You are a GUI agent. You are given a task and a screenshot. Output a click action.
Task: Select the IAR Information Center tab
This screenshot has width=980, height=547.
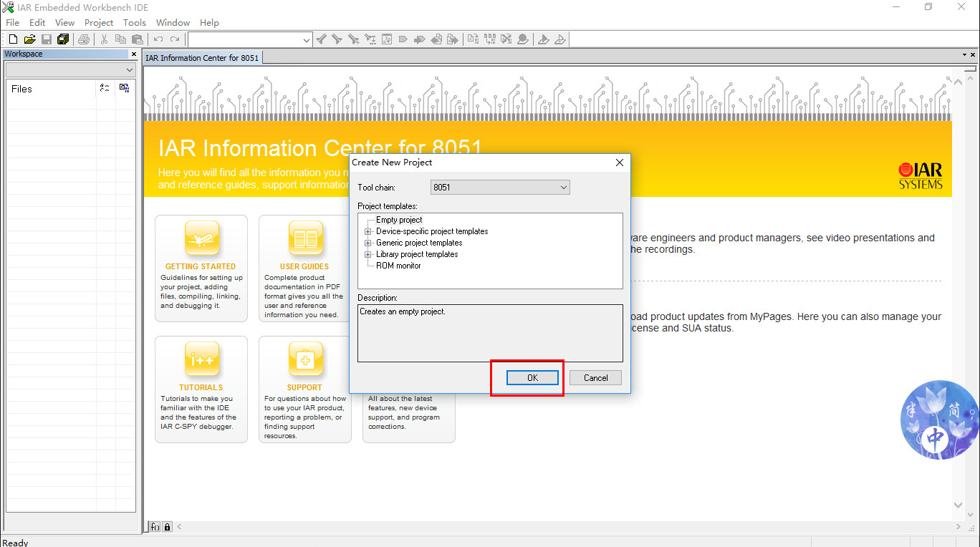(x=202, y=58)
